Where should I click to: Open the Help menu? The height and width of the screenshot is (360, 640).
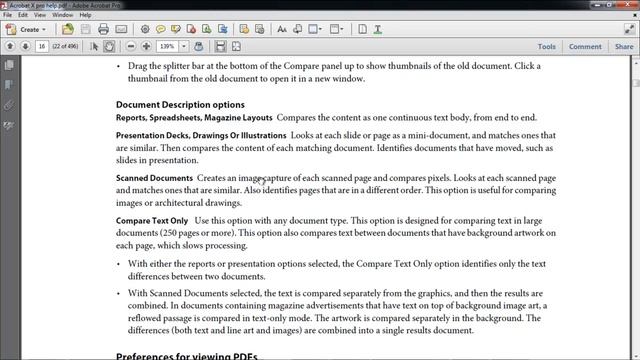[85, 15]
